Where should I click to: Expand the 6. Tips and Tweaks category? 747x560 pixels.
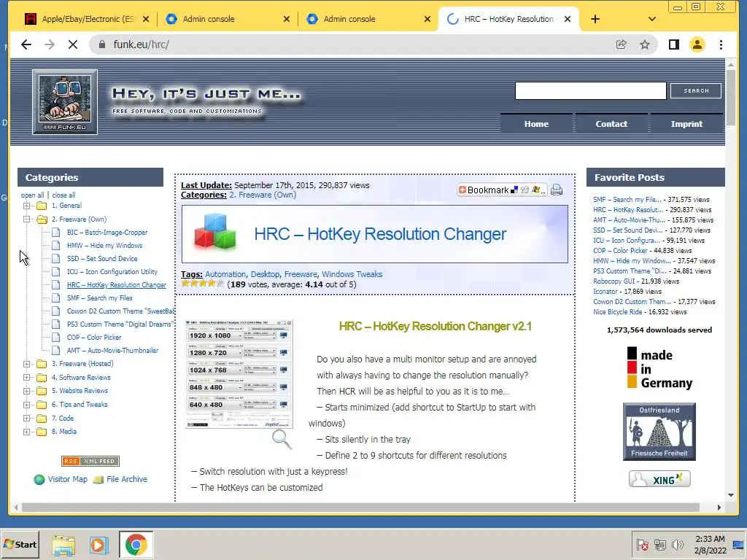pos(27,405)
